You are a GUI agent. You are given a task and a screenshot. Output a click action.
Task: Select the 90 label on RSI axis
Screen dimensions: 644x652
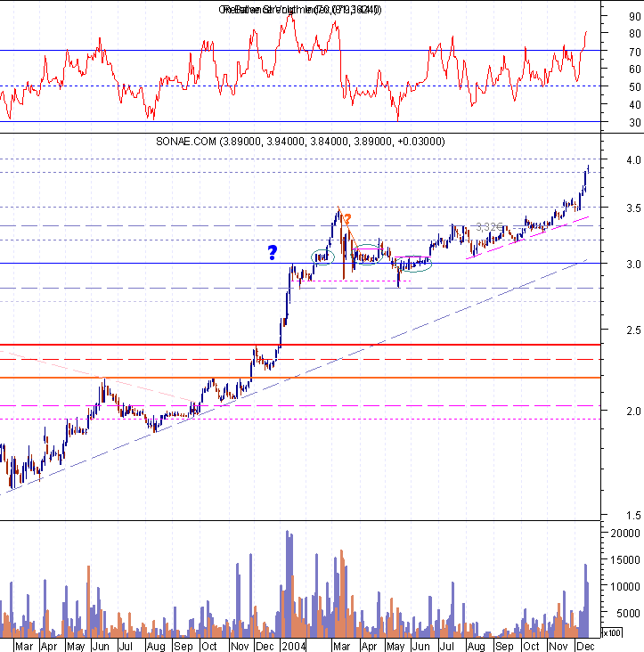click(x=634, y=17)
